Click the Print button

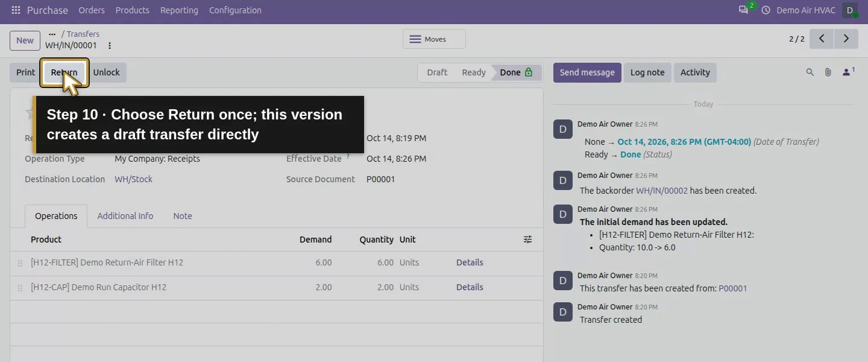pyautogui.click(x=25, y=72)
